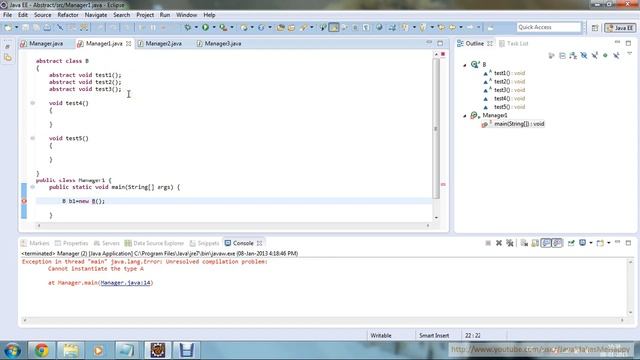Open the Run button dropdown arrow
640x360 pixels.
pyautogui.click(x=213, y=27)
